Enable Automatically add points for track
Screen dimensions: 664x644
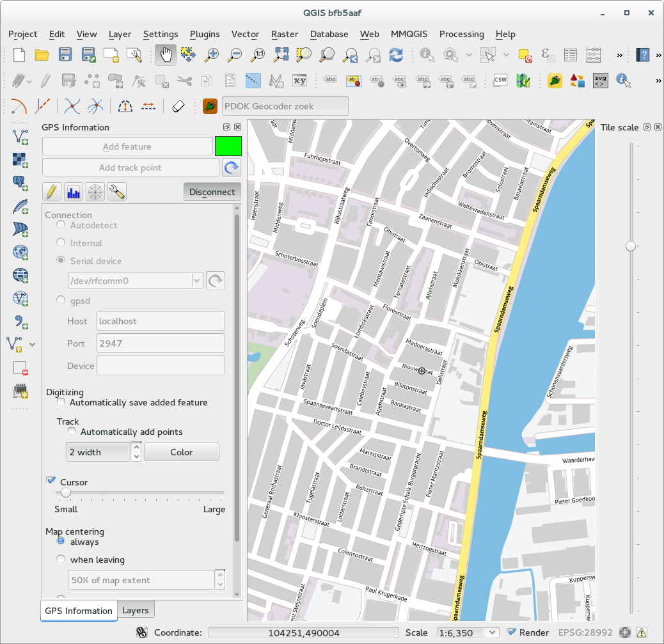tap(72, 432)
